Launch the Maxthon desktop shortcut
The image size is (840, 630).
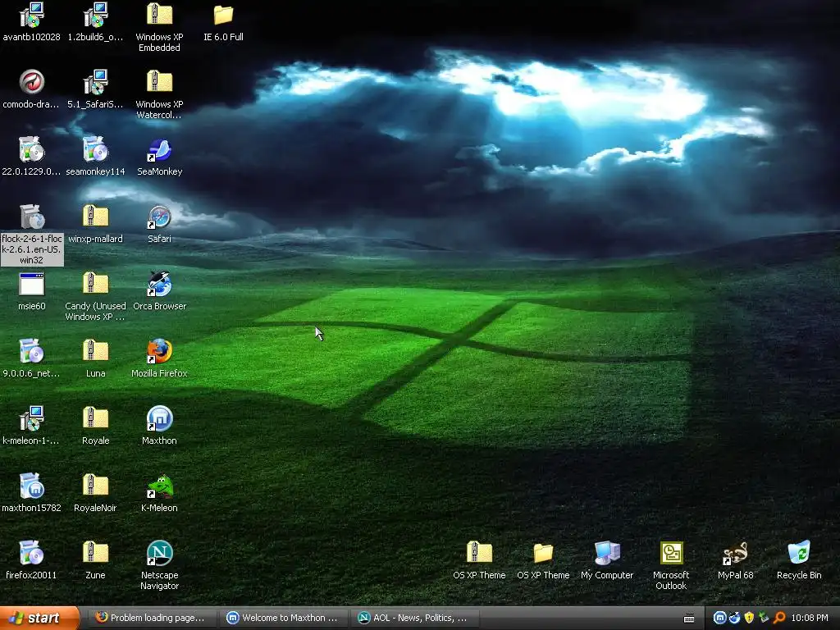click(x=160, y=418)
